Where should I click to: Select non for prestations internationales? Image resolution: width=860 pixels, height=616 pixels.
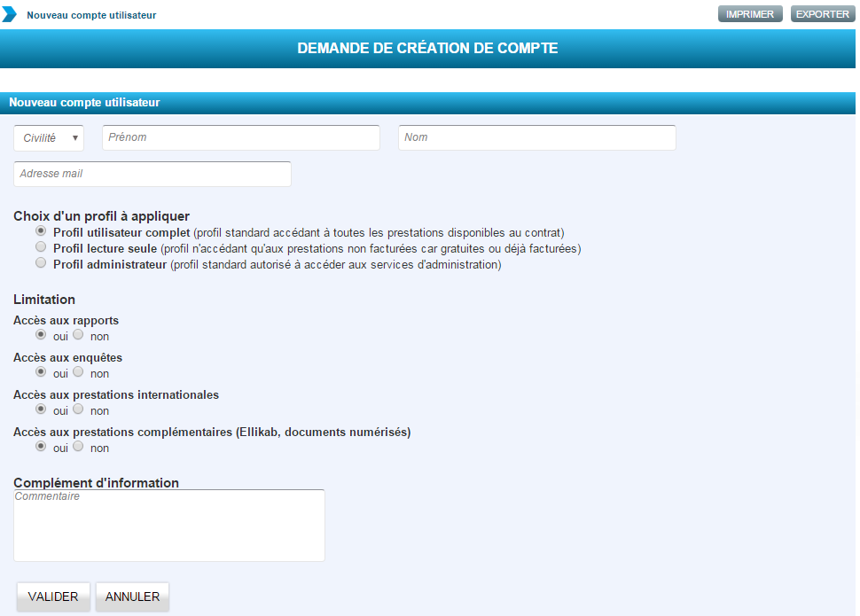coord(78,409)
